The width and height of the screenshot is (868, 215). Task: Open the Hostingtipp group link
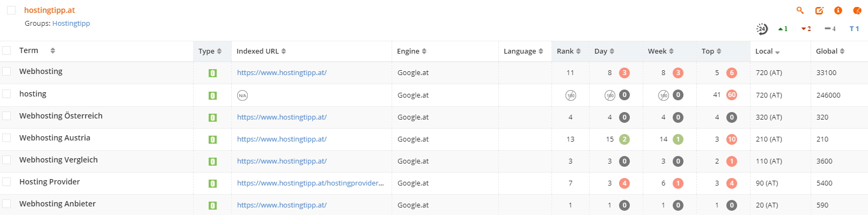(71, 24)
